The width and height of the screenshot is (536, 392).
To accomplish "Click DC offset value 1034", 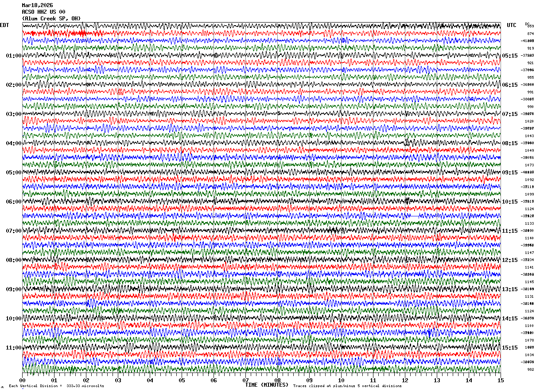I will pos(529,355).
